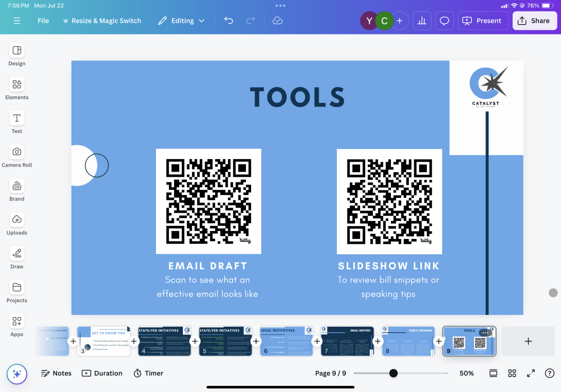Select page 3 thumbnail Get To Know You
This screenshot has height=392, width=561.
103,341
